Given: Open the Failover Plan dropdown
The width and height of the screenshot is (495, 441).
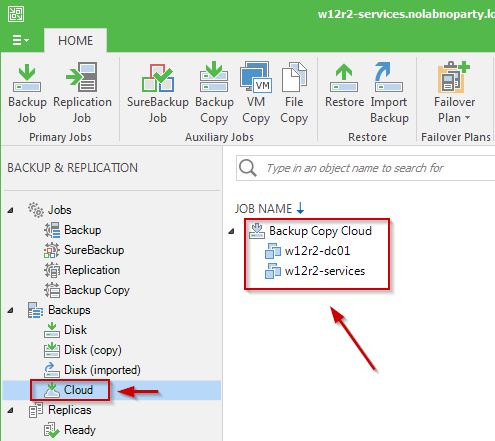Looking at the screenshot, I should (x=454, y=94).
